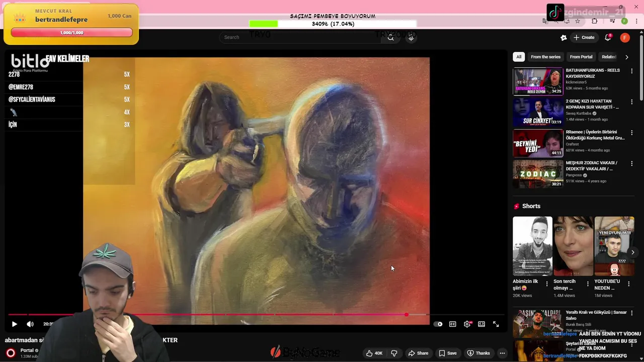Select the All filter chip
Viewport: 644px width, 362px height.
click(519, 57)
